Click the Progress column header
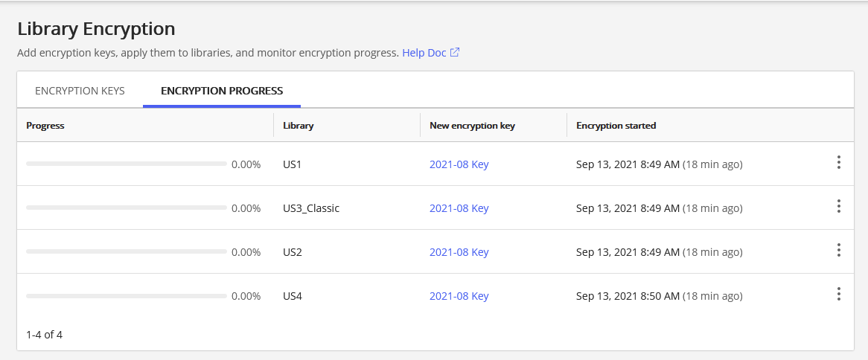Viewport: 868px width, 360px height. click(45, 126)
